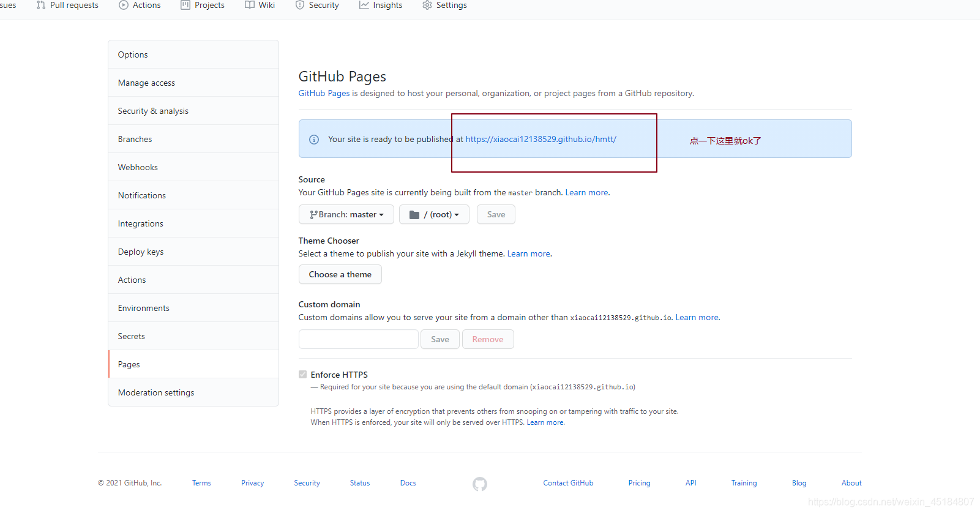Click the Choose a theme button
980x513 pixels.
340,274
